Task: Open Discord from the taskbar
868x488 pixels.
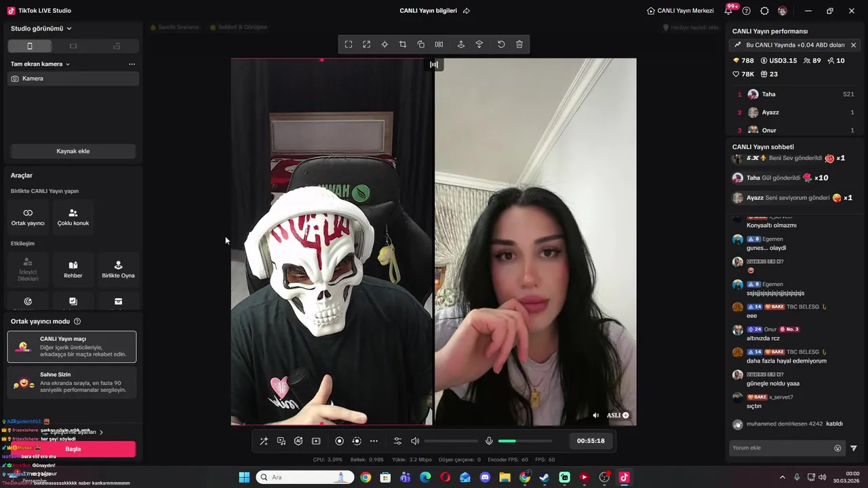Action: click(485, 477)
